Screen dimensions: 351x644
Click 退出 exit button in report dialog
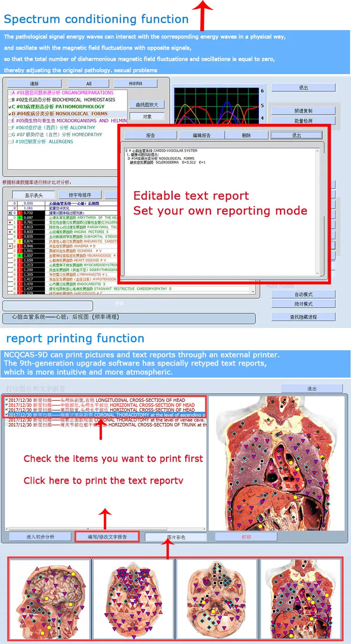point(297,135)
